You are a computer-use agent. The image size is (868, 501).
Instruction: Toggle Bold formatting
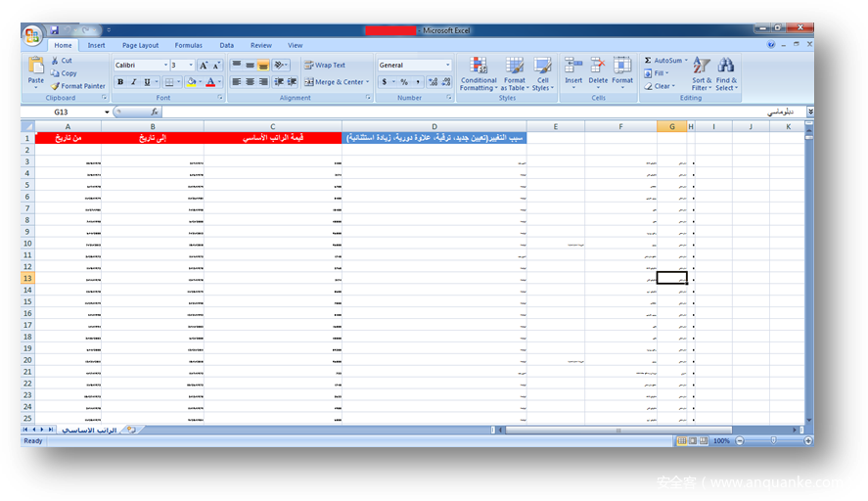tap(120, 82)
